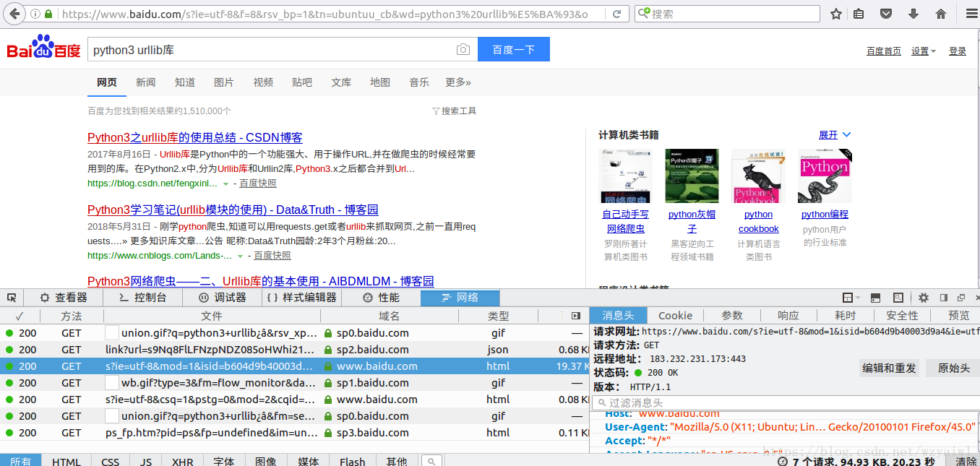
Task: Open dropdown arrow beside blog.csdn.net result
Action: pyautogui.click(x=225, y=184)
